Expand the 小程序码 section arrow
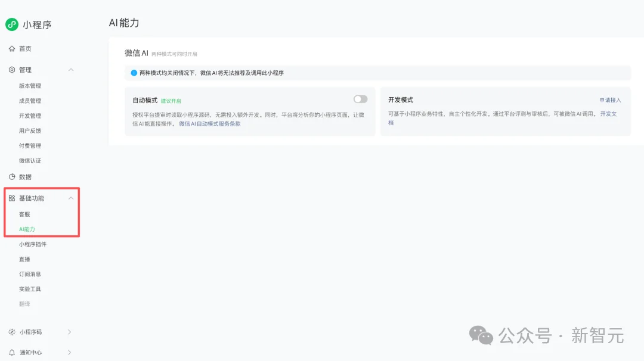Screen dimensions: 644x361 coord(69,332)
